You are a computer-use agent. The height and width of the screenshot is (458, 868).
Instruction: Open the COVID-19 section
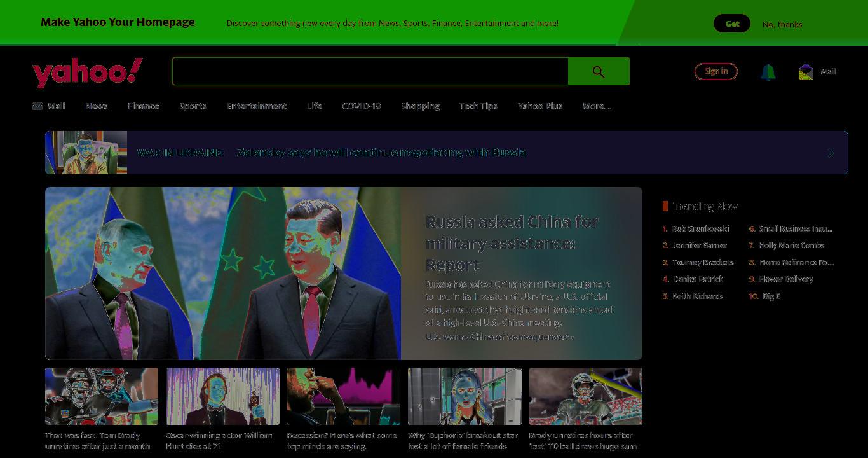(362, 106)
